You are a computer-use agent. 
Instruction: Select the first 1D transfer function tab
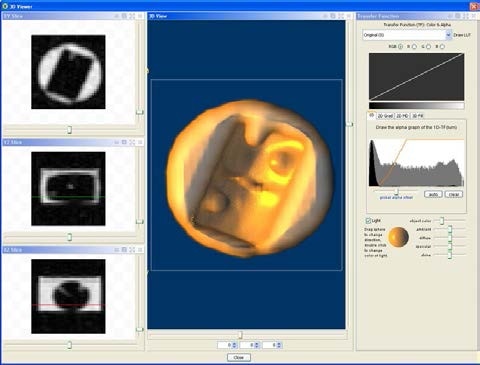[371, 115]
